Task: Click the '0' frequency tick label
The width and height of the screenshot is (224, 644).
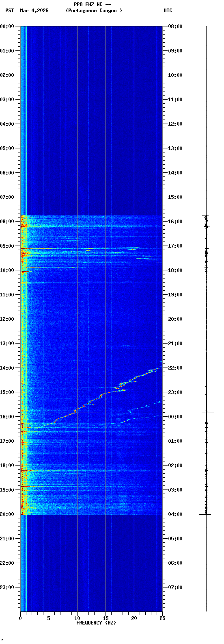Action: pyautogui.click(x=20, y=618)
